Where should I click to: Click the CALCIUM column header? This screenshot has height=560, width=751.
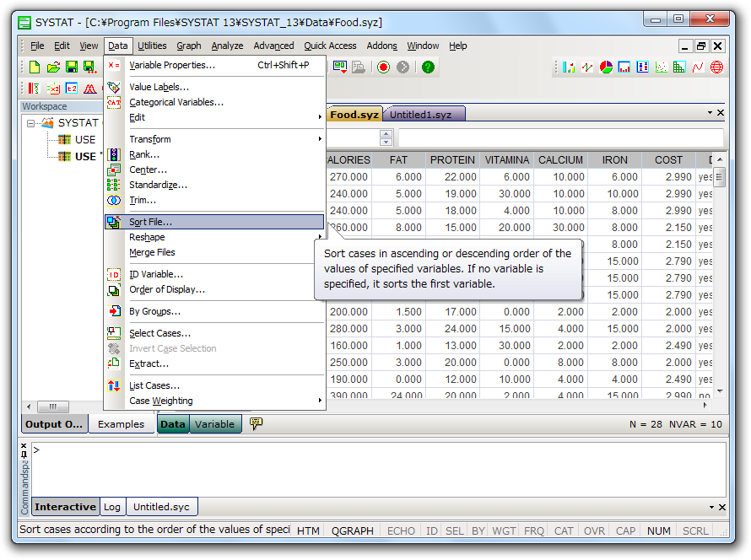coord(560,160)
